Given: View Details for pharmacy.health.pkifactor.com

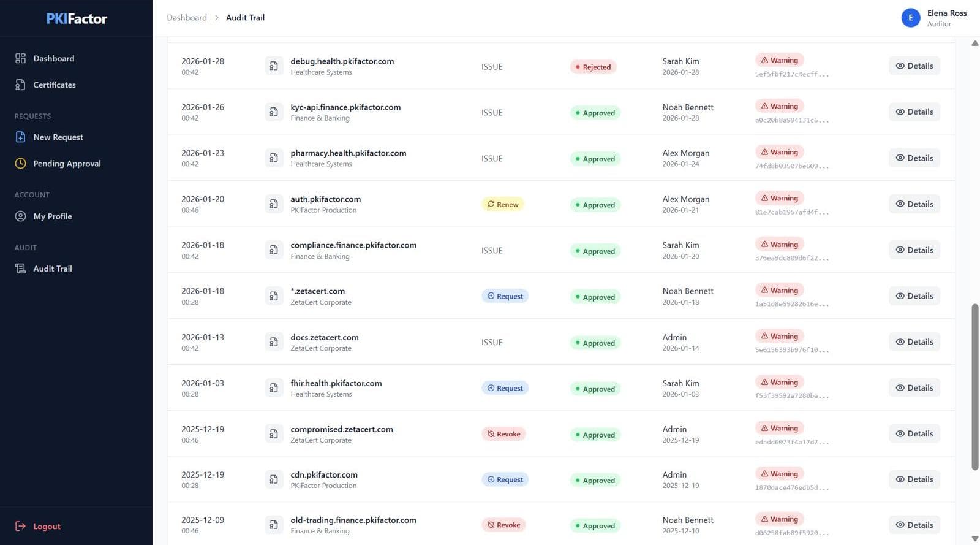Looking at the screenshot, I should coord(914,158).
